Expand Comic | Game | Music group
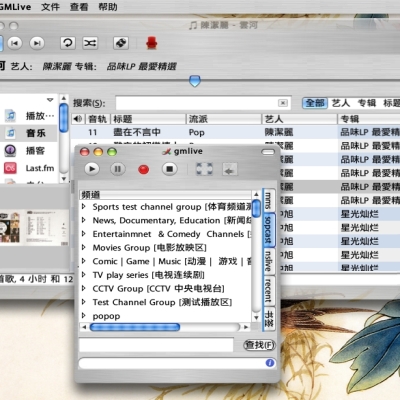 tap(84, 261)
